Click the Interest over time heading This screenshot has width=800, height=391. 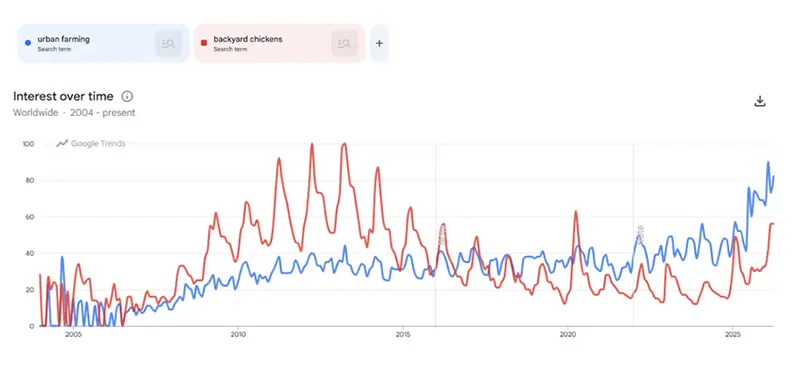click(63, 96)
